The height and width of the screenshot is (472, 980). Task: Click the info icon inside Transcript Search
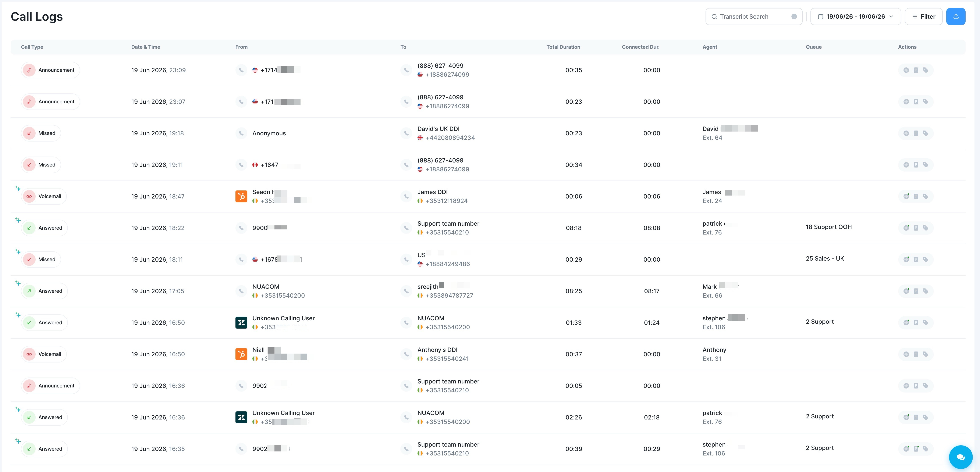click(x=794, y=16)
